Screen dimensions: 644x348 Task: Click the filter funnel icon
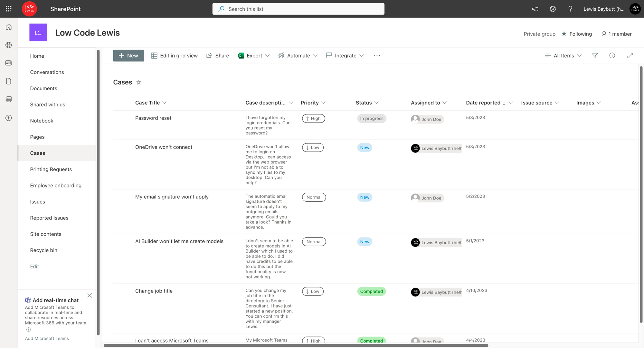[x=594, y=55]
